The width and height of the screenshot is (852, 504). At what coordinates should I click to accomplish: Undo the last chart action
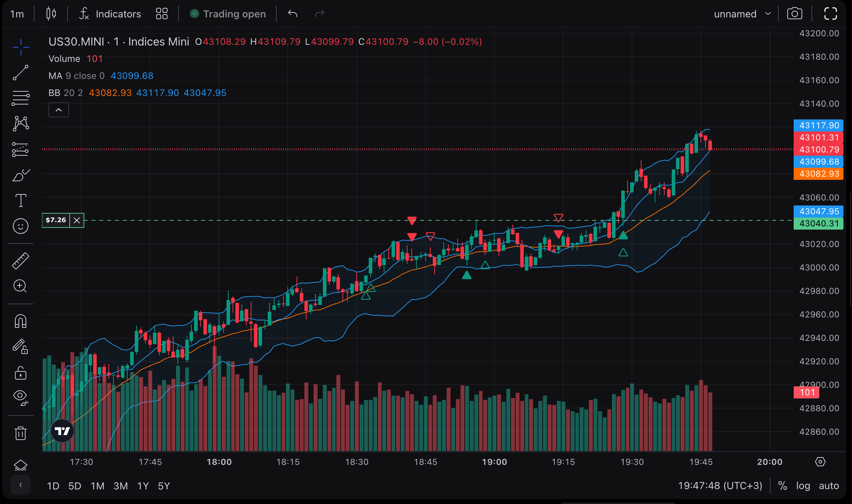(293, 14)
